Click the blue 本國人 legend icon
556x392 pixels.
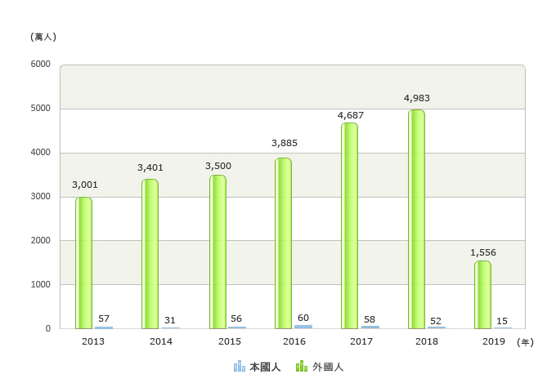pyautogui.click(x=240, y=366)
